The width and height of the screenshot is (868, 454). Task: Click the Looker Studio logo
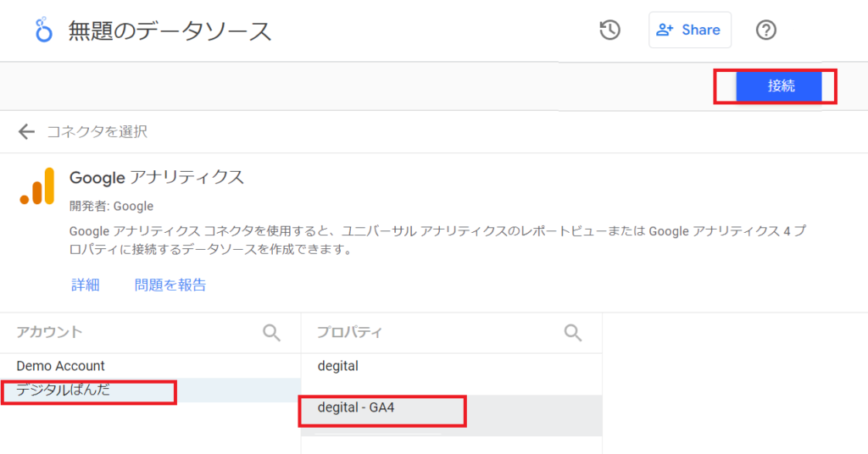click(x=43, y=30)
